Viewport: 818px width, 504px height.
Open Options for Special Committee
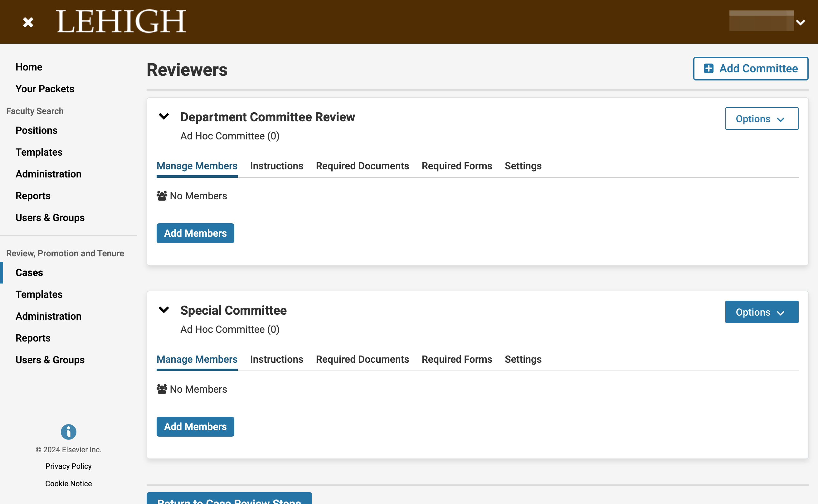(762, 312)
